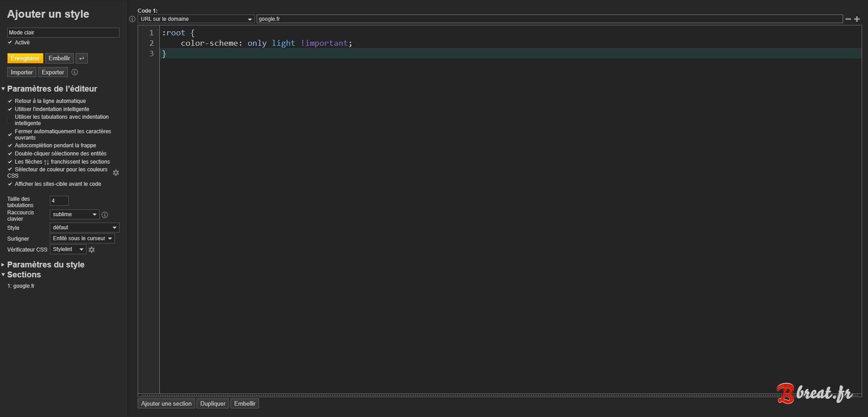Decrease editor font size with minus icon
The image size is (868, 417).
click(x=847, y=19)
